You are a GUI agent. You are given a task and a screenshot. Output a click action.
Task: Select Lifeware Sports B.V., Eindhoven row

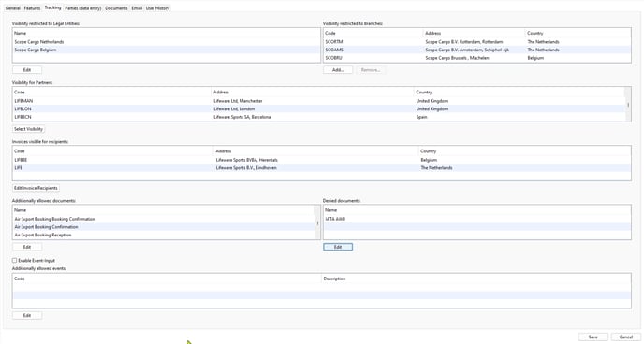[x=322, y=168]
